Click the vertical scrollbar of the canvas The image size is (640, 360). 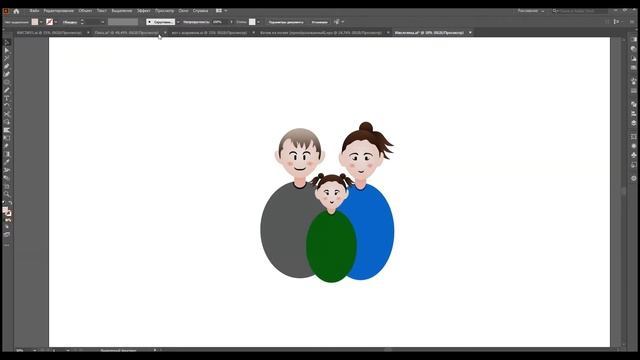coord(624,192)
